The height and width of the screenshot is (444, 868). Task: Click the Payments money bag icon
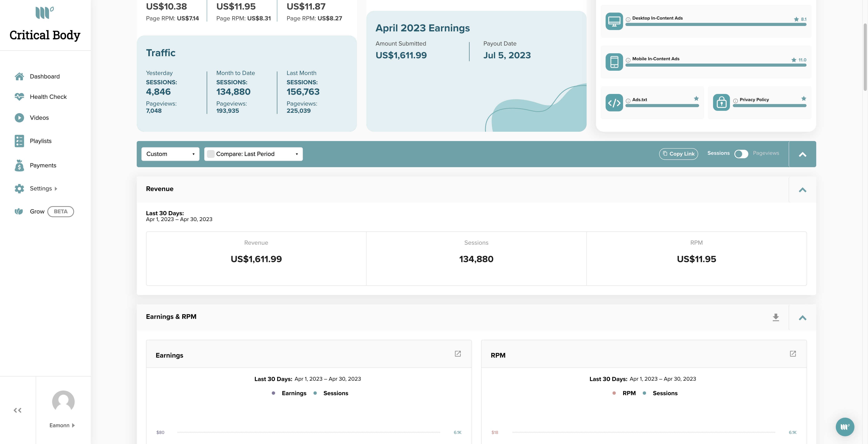[20, 165]
